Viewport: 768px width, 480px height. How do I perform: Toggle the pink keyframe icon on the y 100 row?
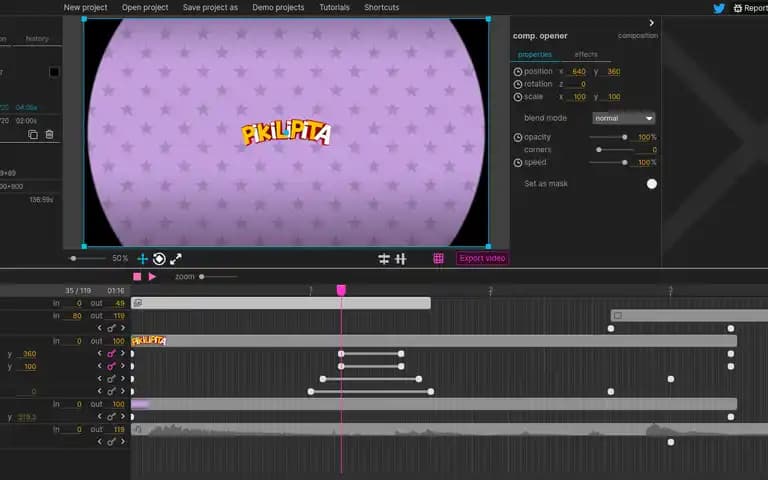[111, 366]
